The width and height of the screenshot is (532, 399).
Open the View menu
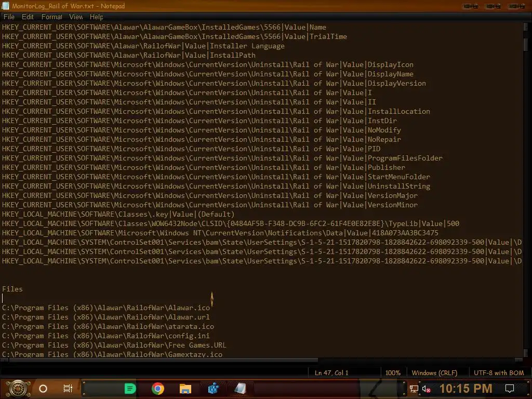point(76,17)
